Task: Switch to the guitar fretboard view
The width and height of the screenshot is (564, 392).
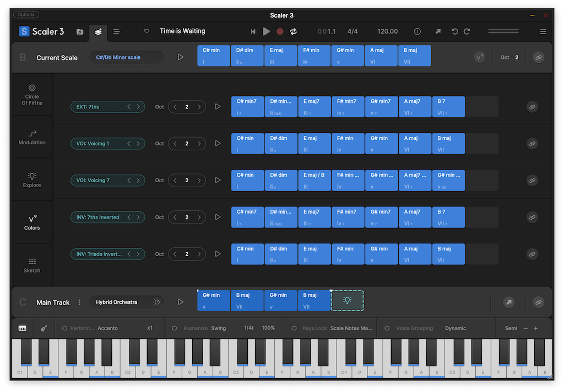Action: coord(44,328)
